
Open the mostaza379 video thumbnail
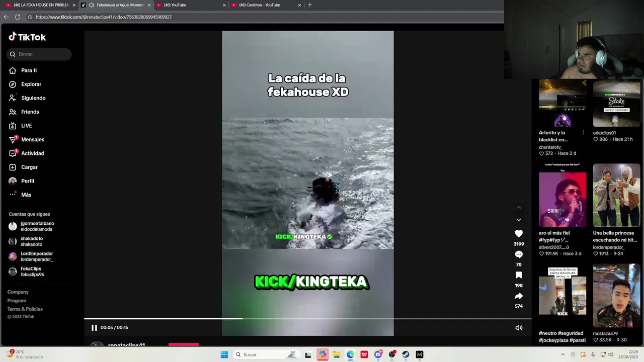pos(616,296)
